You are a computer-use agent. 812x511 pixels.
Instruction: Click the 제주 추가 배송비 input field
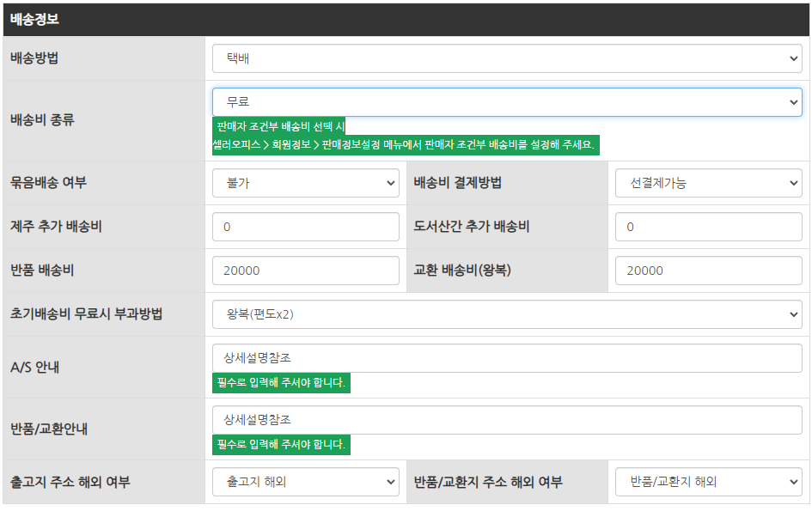(x=305, y=227)
